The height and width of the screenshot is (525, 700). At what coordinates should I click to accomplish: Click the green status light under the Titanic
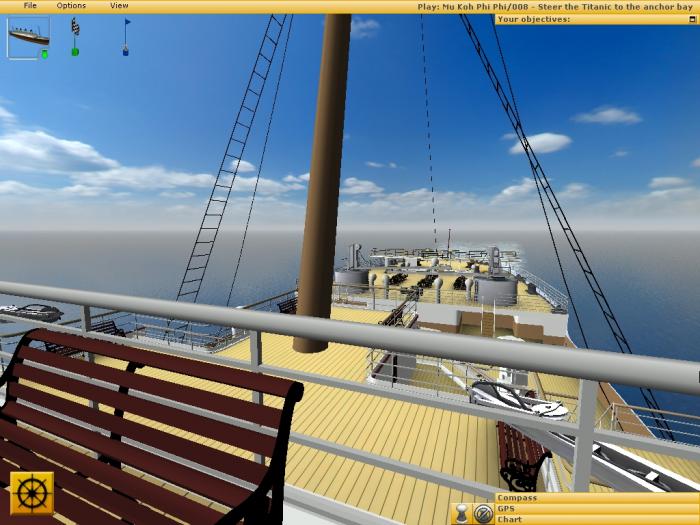(x=44, y=54)
